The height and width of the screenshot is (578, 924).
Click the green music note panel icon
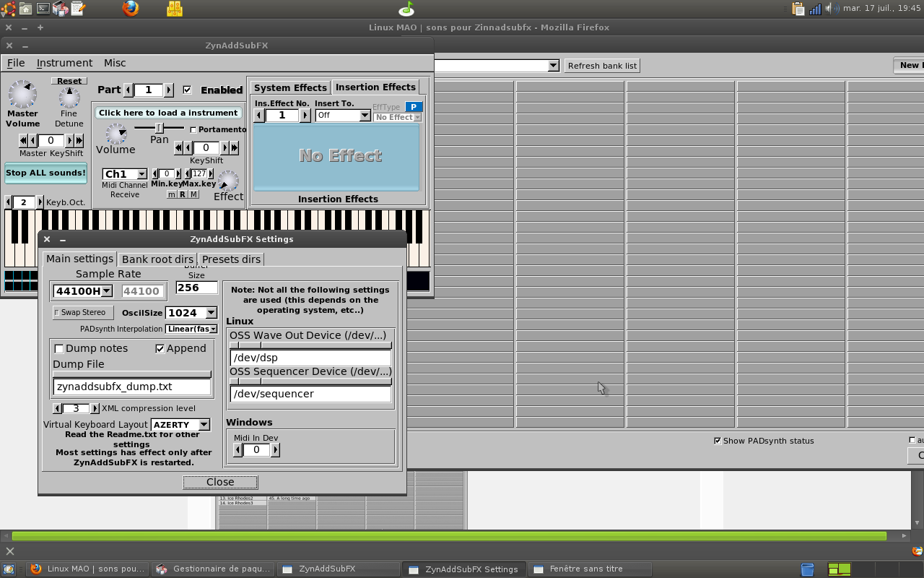[x=406, y=9]
